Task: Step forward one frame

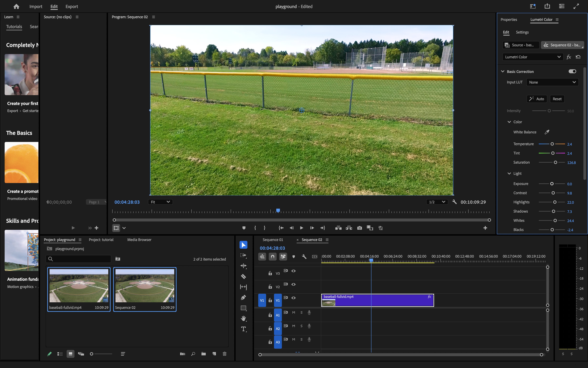Action: click(x=312, y=228)
